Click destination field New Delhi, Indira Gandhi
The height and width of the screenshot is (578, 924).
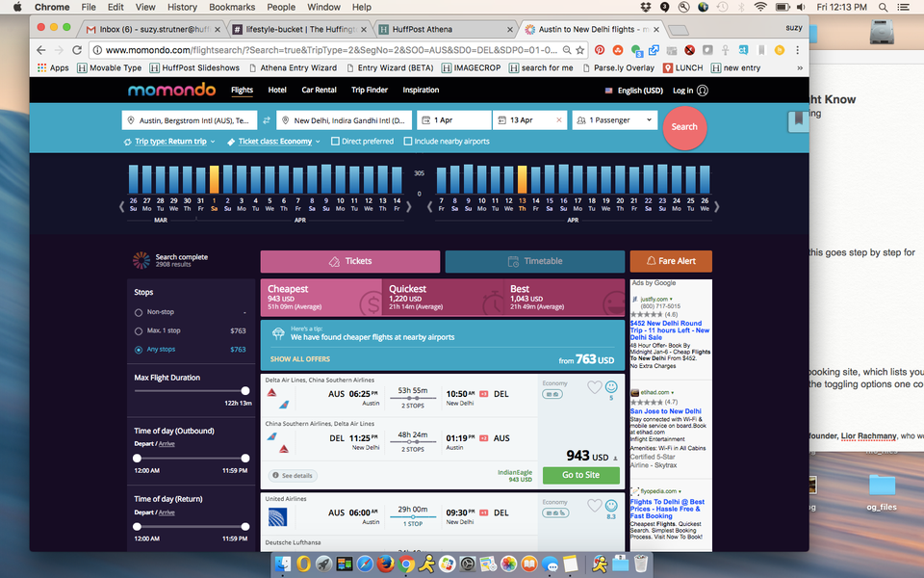tap(345, 119)
